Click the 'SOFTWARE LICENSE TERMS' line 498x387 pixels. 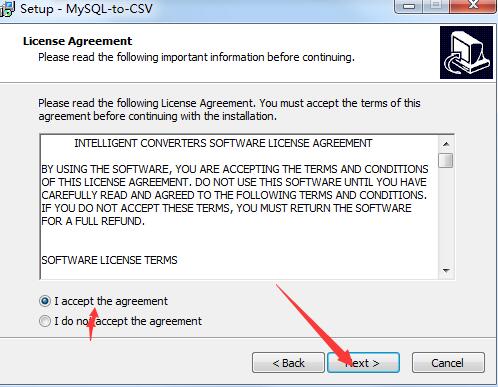[x=109, y=260]
